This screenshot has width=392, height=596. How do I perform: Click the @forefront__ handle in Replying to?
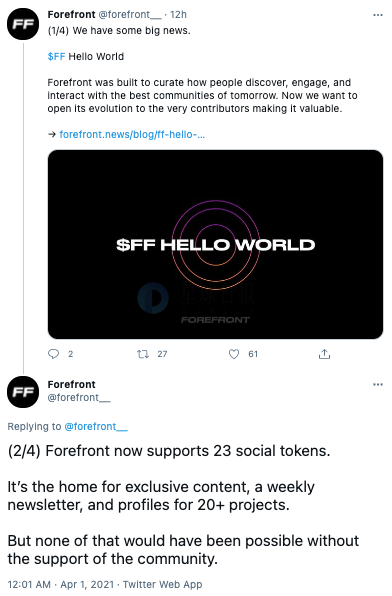(x=96, y=426)
